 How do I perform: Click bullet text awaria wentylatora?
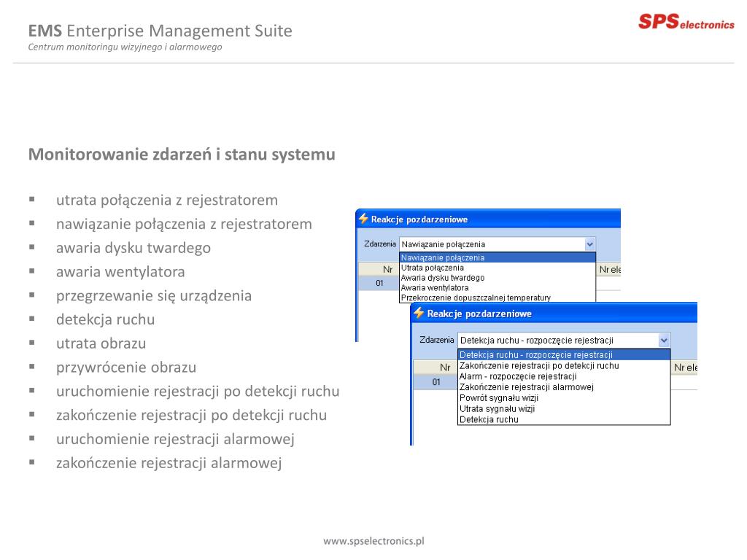pos(120,272)
